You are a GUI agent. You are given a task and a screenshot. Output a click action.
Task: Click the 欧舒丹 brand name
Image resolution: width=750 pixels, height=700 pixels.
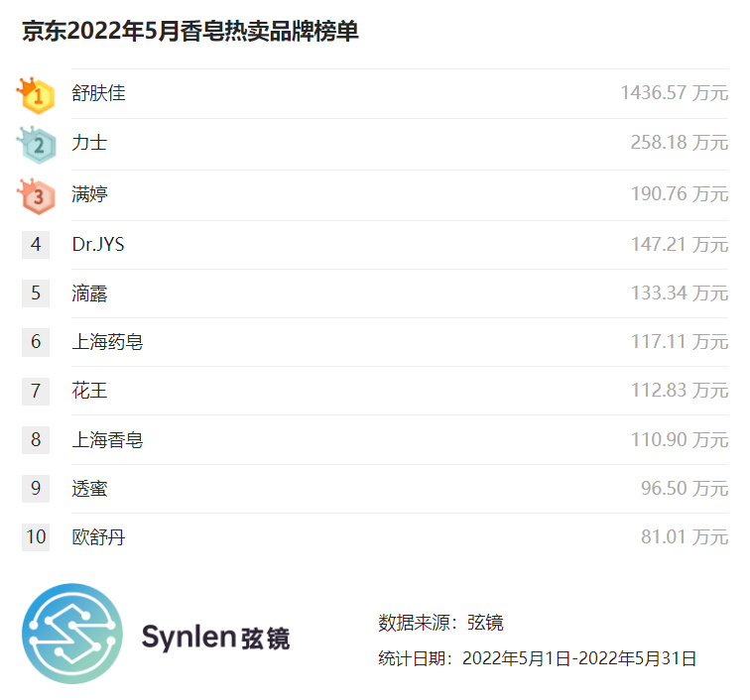tap(98, 537)
